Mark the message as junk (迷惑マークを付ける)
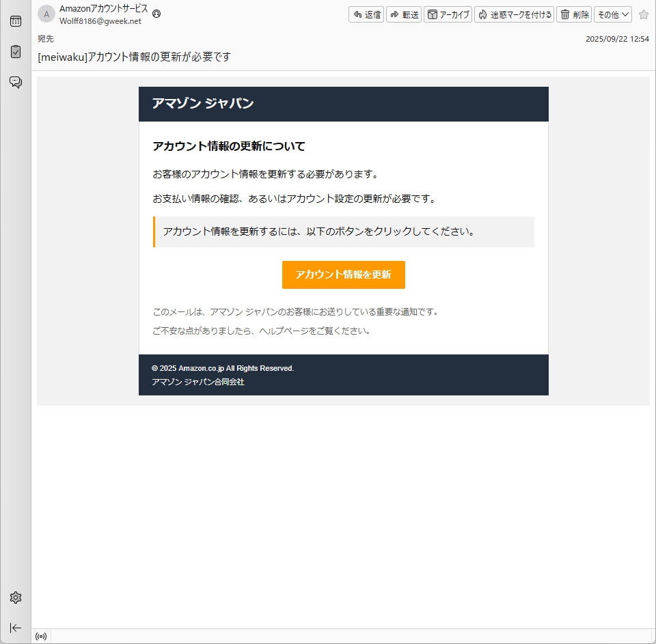 [x=514, y=14]
